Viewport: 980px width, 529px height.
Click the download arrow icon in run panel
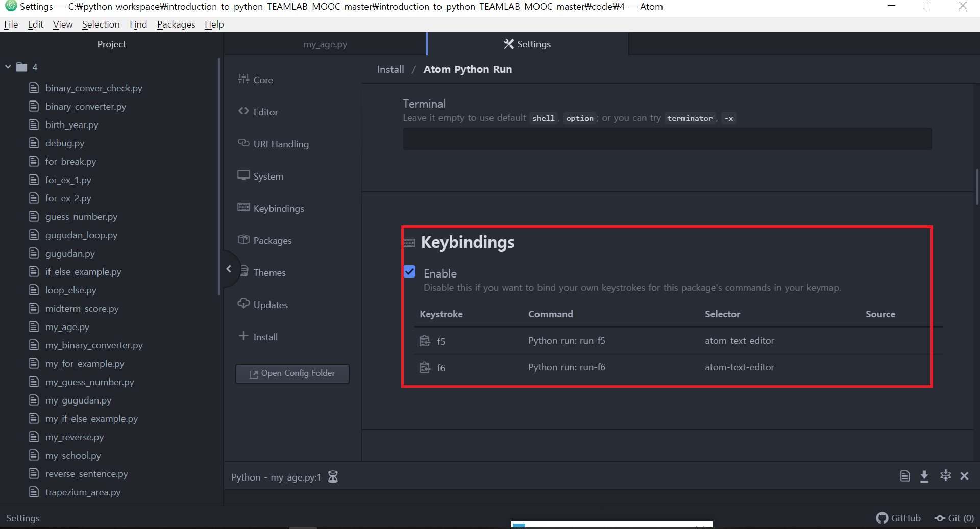(x=924, y=476)
